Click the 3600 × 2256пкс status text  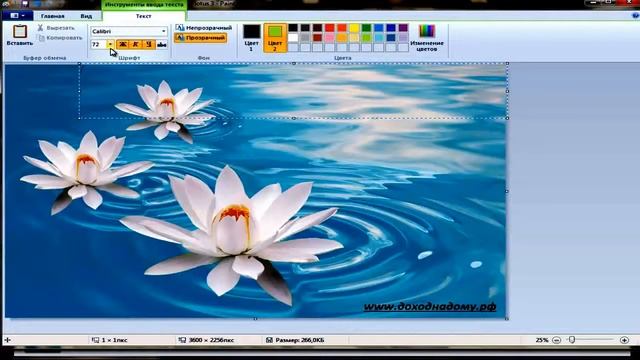pos(211,340)
